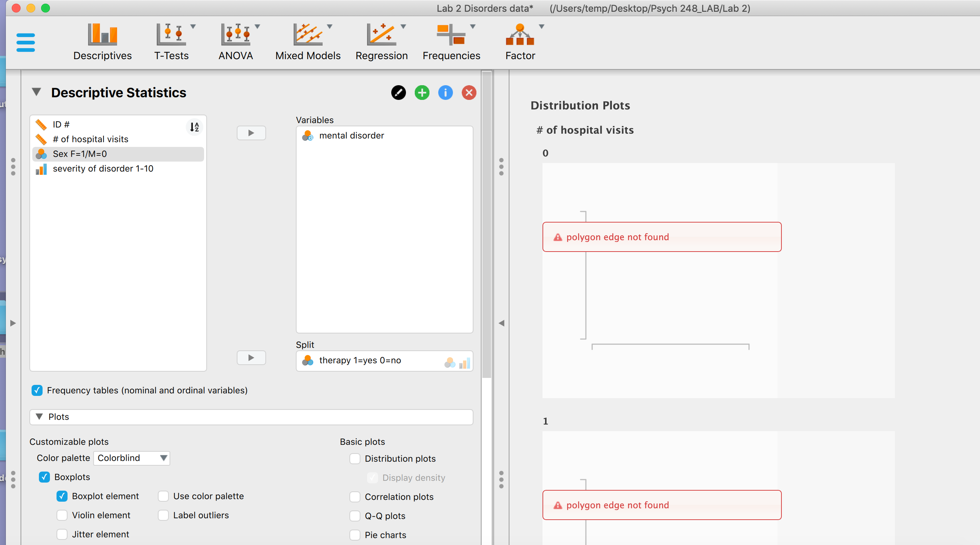Image resolution: width=980 pixels, height=545 pixels.
Task: Enable the Violin element checkbox
Action: click(x=62, y=515)
